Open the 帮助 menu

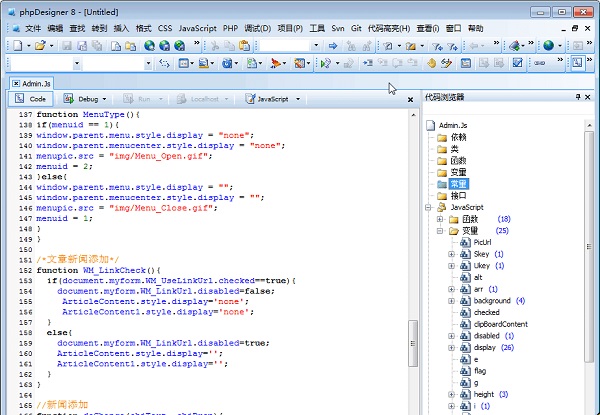click(x=476, y=29)
